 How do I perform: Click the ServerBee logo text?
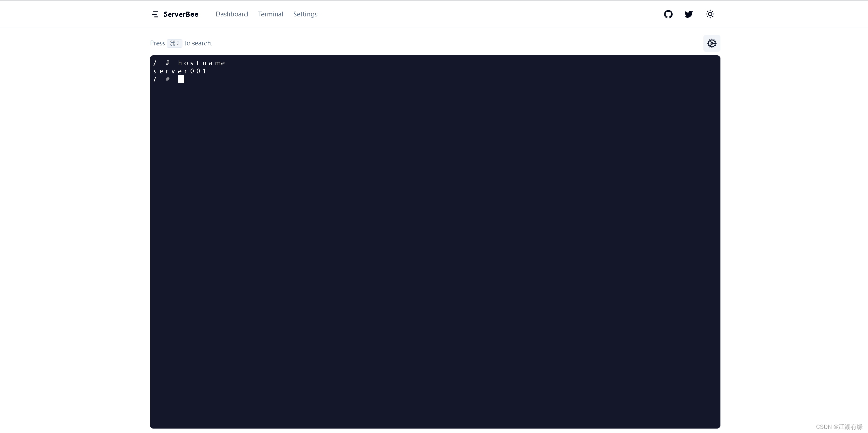tap(181, 14)
